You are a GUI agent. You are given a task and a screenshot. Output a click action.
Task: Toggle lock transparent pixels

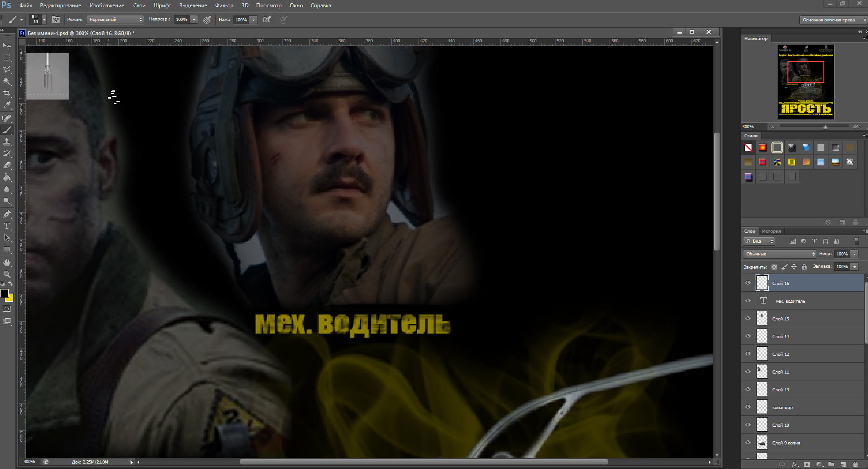point(774,267)
